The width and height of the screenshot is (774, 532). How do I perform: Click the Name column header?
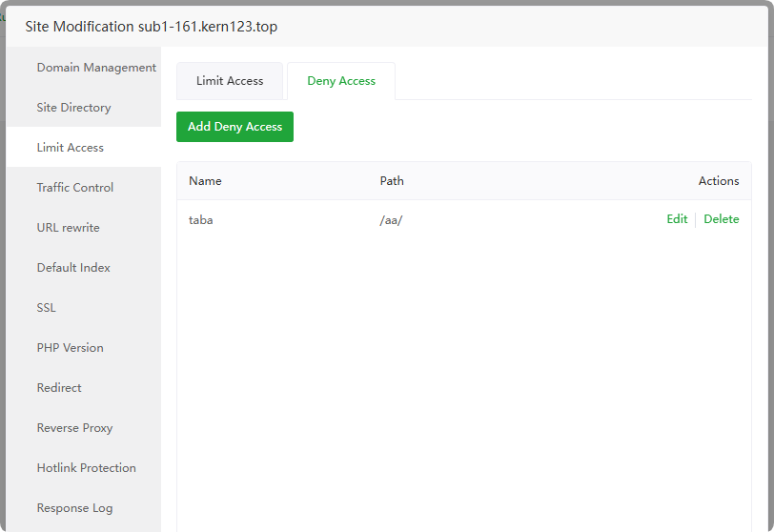[x=205, y=180]
